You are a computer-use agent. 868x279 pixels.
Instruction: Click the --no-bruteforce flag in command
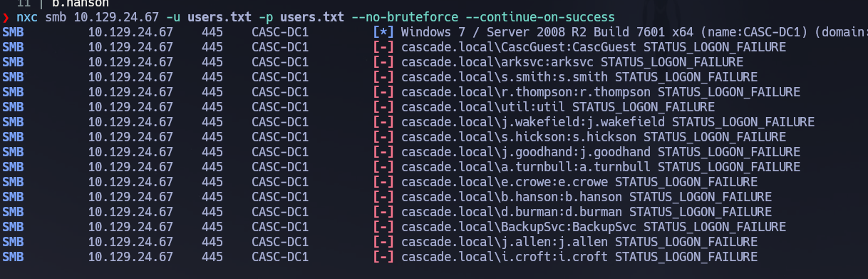405,16
